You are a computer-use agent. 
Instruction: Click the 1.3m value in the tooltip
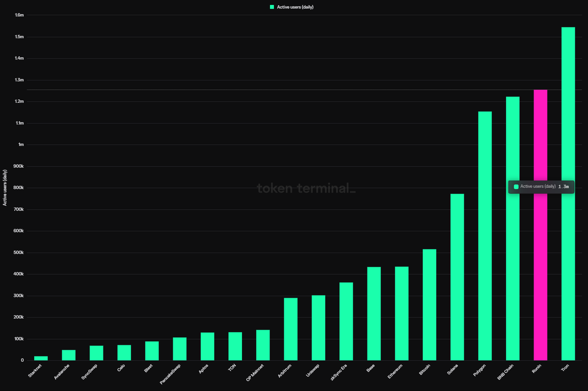coord(563,187)
